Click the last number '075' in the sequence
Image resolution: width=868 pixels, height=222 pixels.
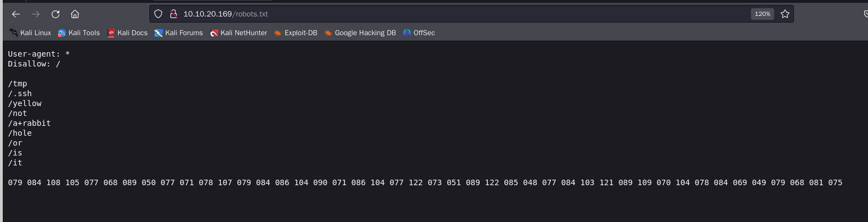tap(835, 182)
